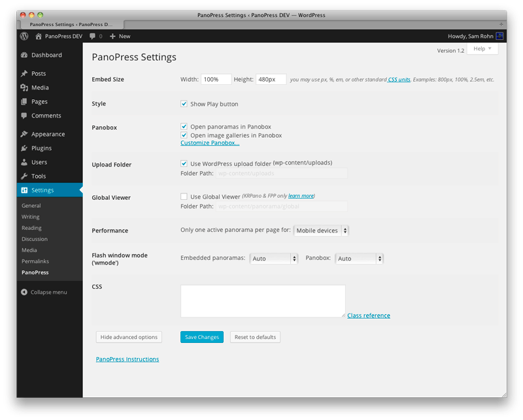Click the home icon beside PanoPress DEV
The width and height of the screenshot is (523, 420).
click(x=39, y=36)
